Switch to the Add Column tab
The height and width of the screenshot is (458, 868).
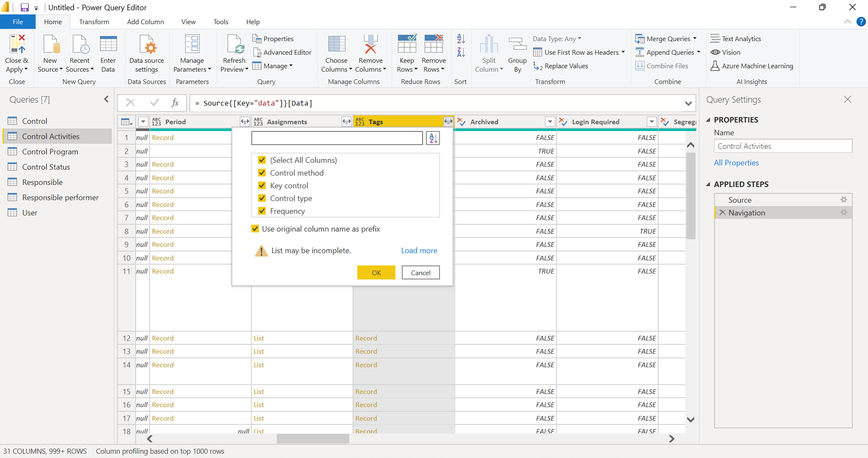[145, 22]
